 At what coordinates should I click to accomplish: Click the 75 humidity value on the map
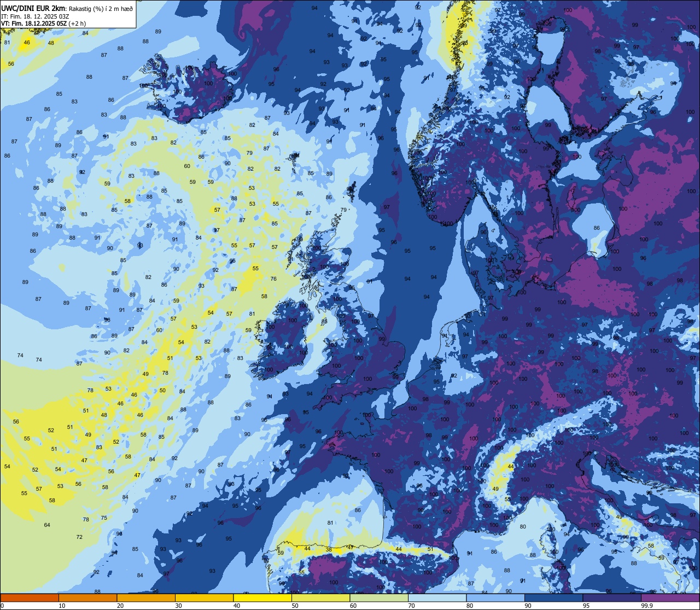point(104,518)
